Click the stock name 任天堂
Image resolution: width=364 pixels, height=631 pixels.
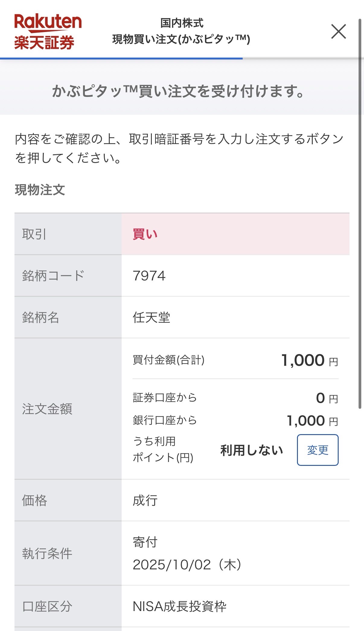[152, 317]
